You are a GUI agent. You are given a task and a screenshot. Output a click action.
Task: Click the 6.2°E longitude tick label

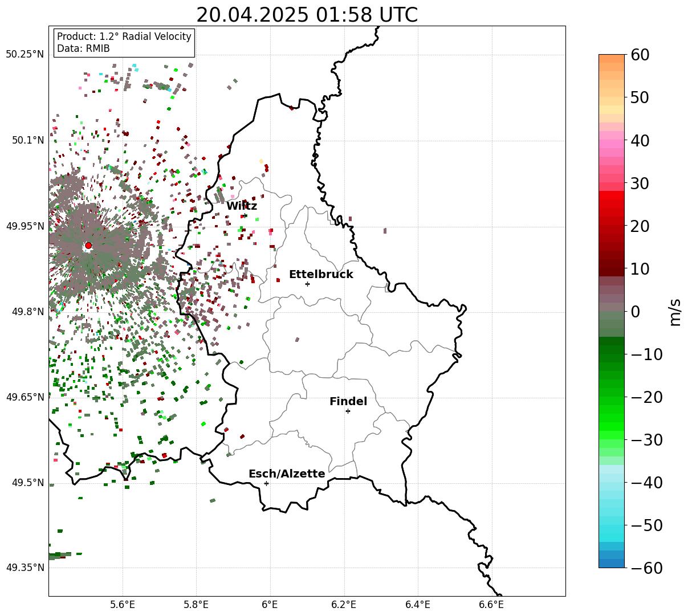click(344, 605)
